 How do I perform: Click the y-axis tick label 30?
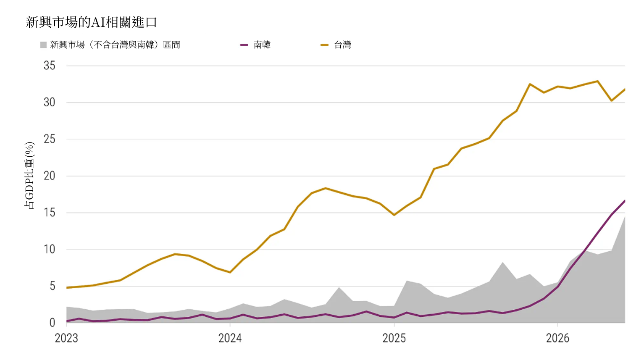coord(49,103)
